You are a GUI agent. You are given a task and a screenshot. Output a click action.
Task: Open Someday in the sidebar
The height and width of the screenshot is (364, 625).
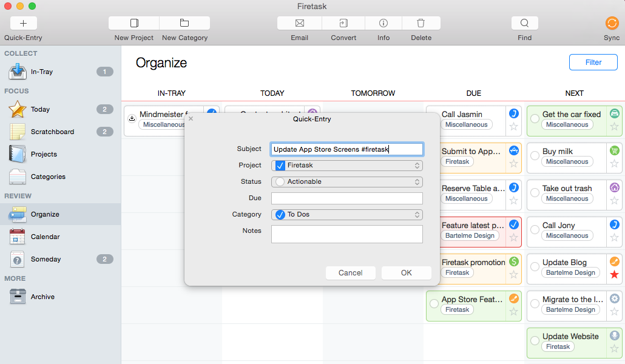[x=60, y=259]
